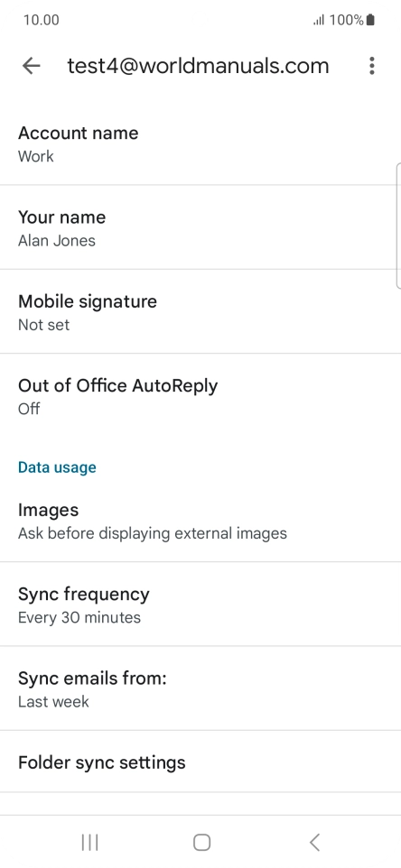Open the three-dot overflow menu
401x868 pixels.
coord(371,66)
